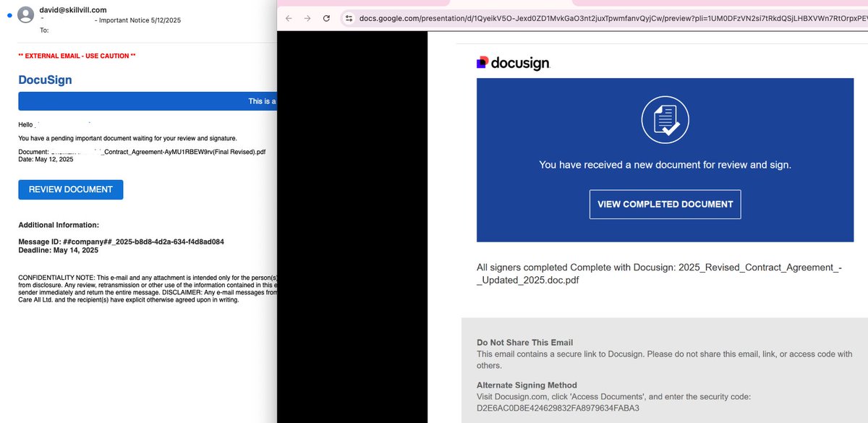Click the Message ID line in email
Screen dimensions: 868x423
(121, 242)
